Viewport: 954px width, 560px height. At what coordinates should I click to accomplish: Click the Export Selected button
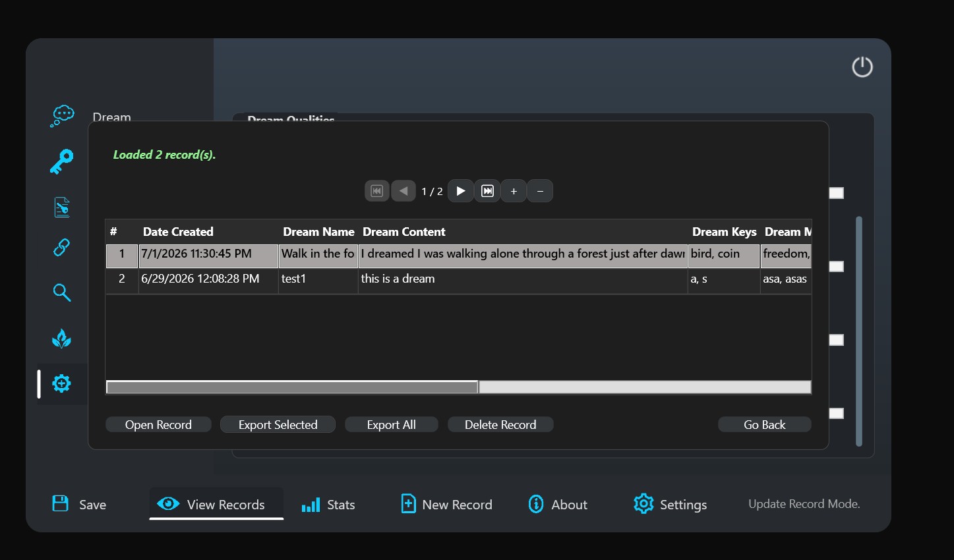pos(278,425)
